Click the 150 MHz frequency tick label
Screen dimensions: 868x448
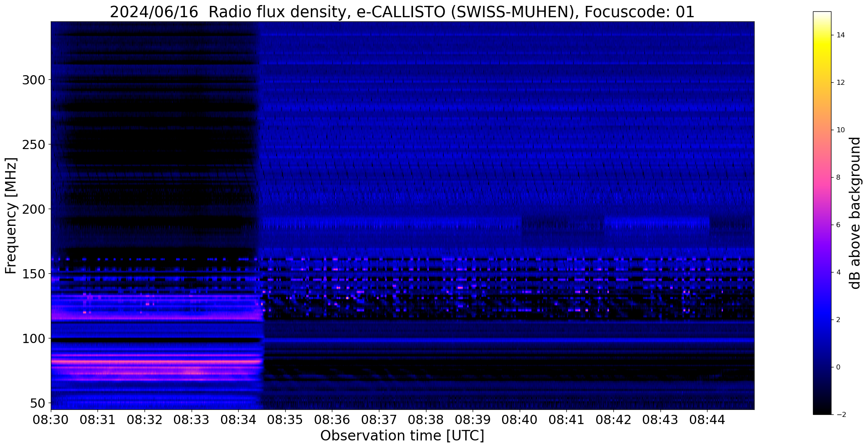(33, 274)
